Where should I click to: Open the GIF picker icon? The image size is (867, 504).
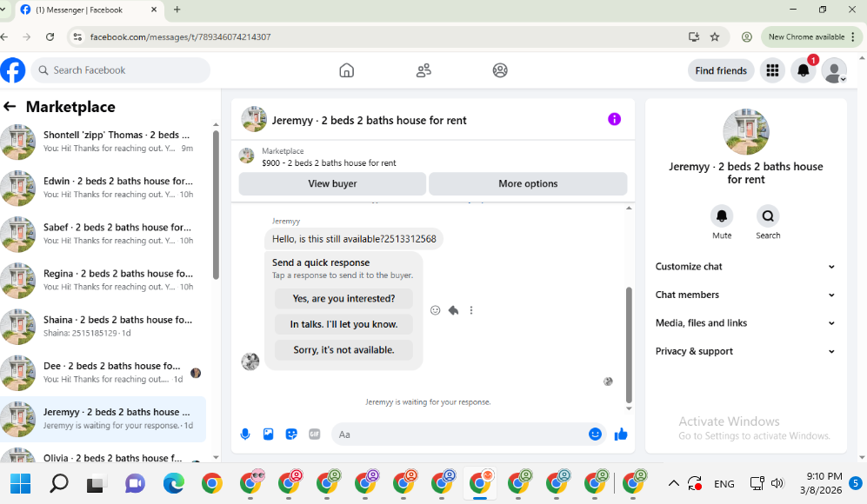(315, 434)
